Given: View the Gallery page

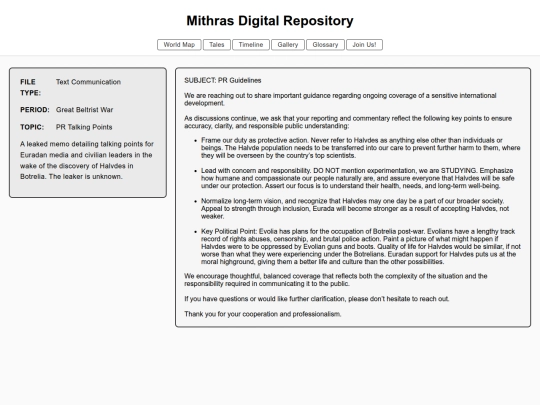Looking at the screenshot, I should (x=288, y=45).
